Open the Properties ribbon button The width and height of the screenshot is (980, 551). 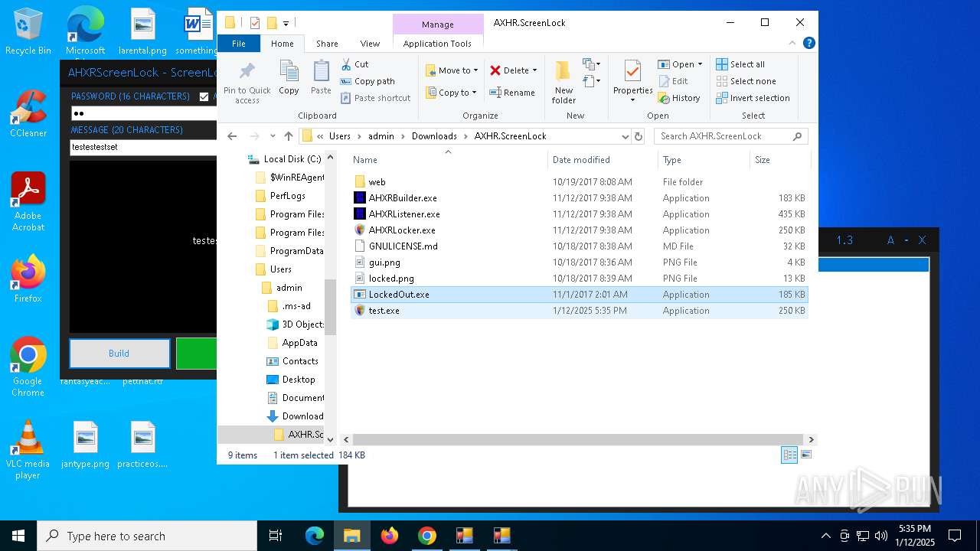pyautogui.click(x=632, y=83)
